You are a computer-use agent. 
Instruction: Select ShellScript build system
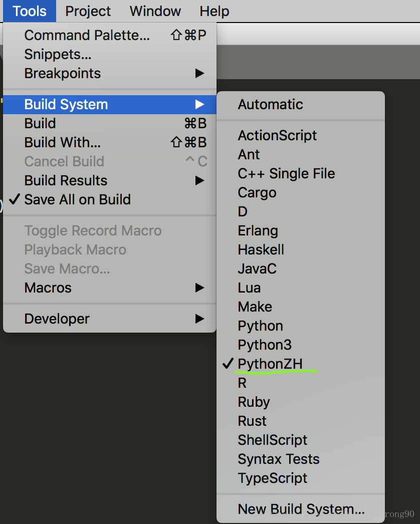[x=301, y=440]
